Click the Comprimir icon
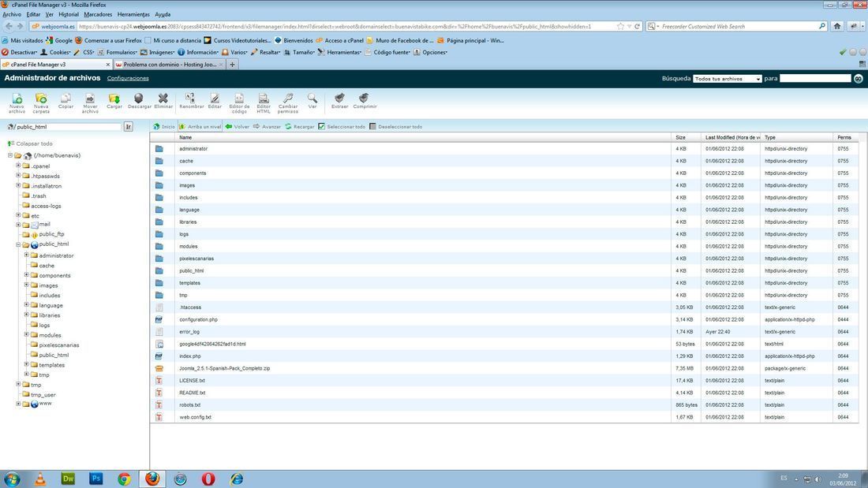868x488 pixels. pos(365,101)
